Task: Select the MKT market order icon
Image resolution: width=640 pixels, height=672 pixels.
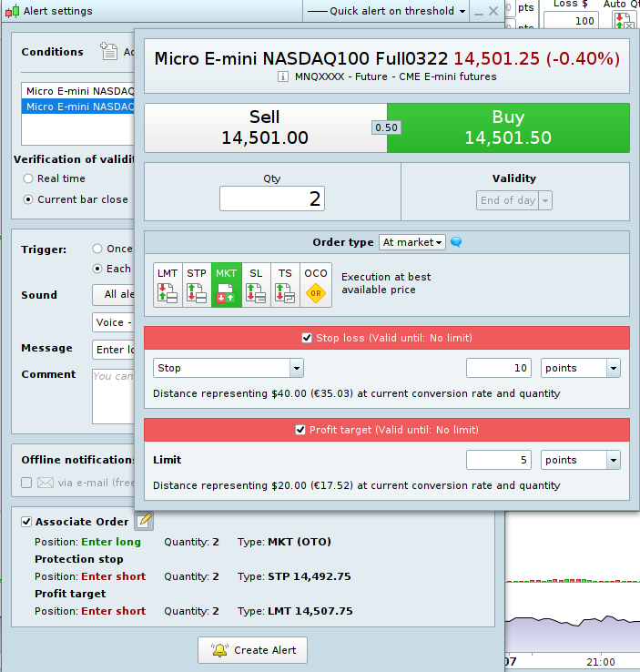Action: [x=226, y=285]
